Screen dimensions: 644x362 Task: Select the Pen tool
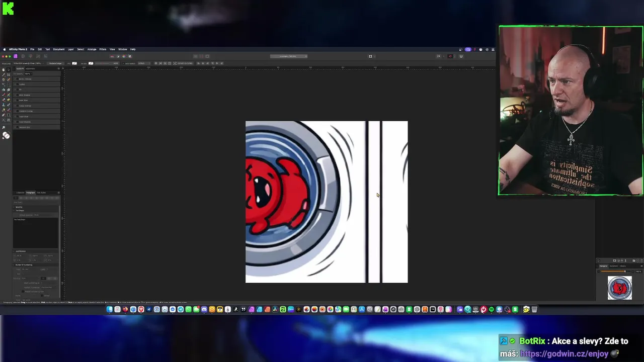tap(4, 115)
